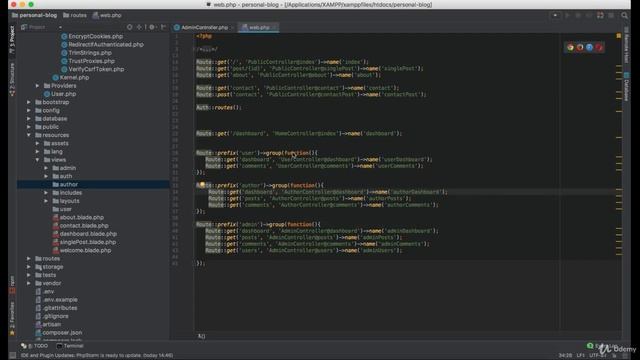Open Firefox browser preview icon in editor
640x360 pixels.
580,47
